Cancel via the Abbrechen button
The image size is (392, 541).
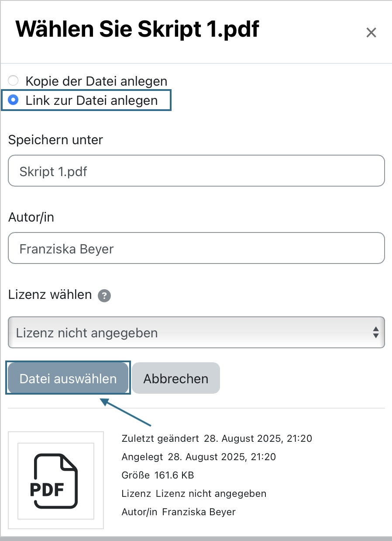(x=176, y=378)
